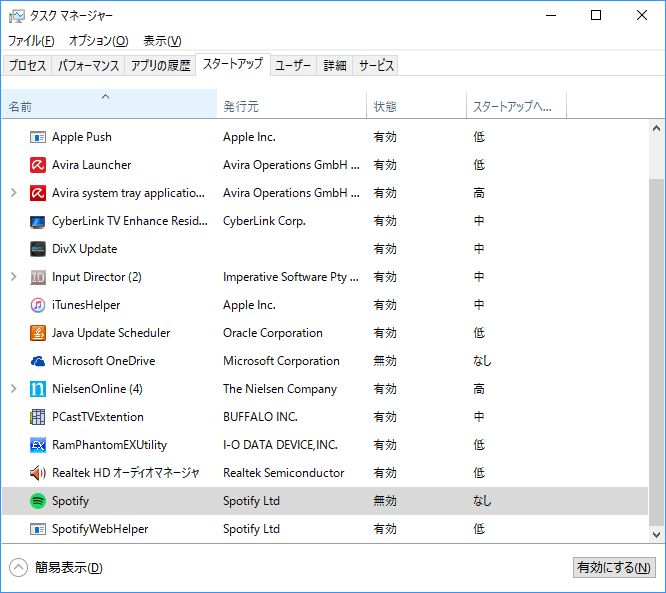Image resolution: width=666 pixels, height=593 pixels.
Task: Switch to the ユーザー tab
Action: point(293,65)
